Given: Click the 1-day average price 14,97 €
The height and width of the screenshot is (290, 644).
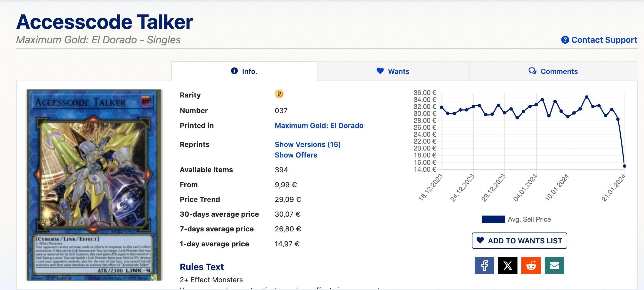Looking at the screenshot, I should [x=287, y=244].
